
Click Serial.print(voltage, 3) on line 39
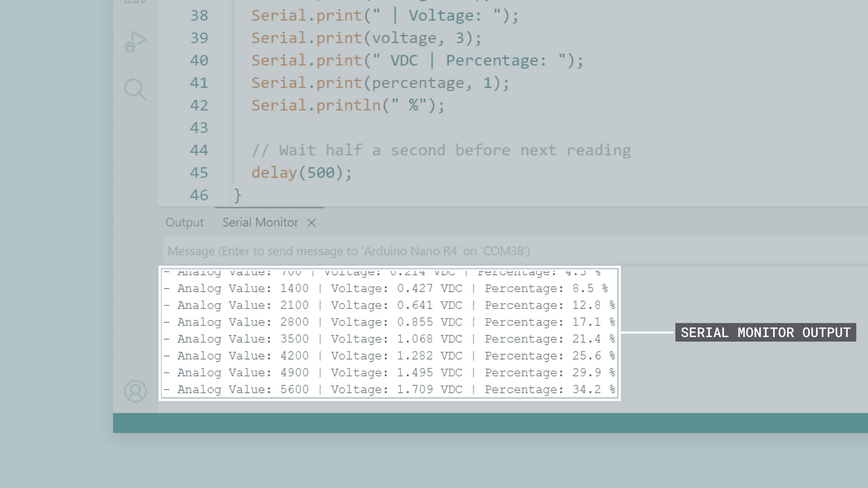pyautogui.click(x=366, y=38)
